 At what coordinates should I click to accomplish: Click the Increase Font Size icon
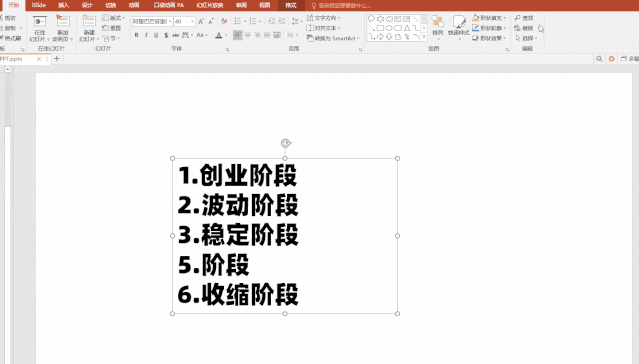(x=201, y=21)
